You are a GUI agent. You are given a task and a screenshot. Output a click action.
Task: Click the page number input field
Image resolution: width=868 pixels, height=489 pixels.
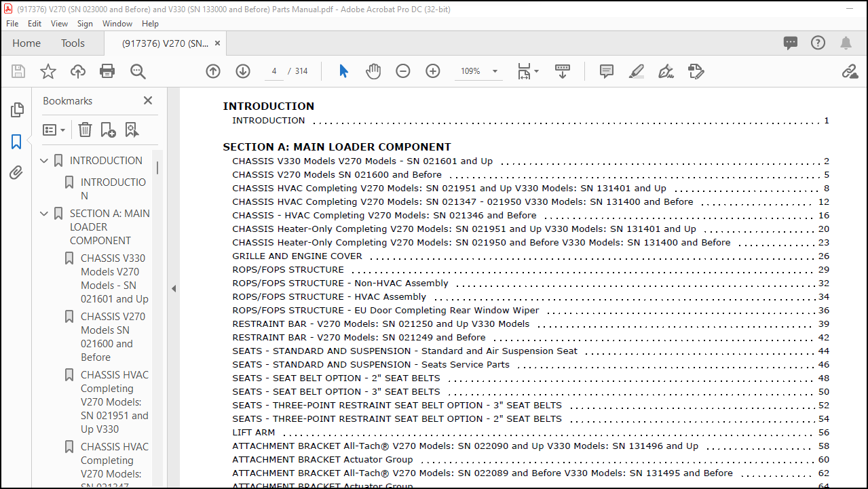tap(273, 71)
